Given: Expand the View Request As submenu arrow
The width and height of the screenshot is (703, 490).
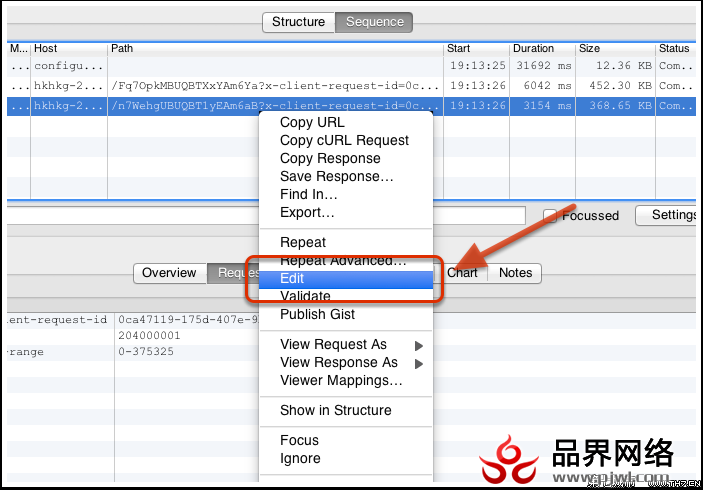Looking at the screenshot, I should pyautogui.click(x=419, y=346).
